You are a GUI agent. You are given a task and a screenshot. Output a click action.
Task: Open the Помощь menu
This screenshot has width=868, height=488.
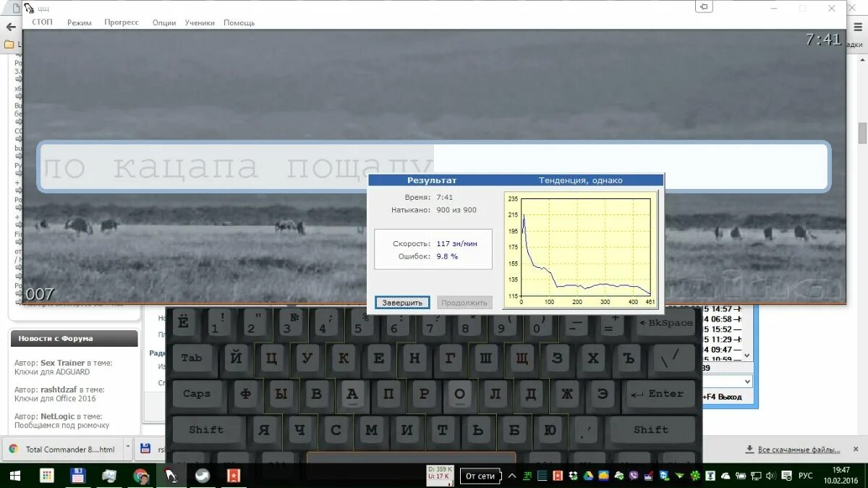[x=239, y=22]
